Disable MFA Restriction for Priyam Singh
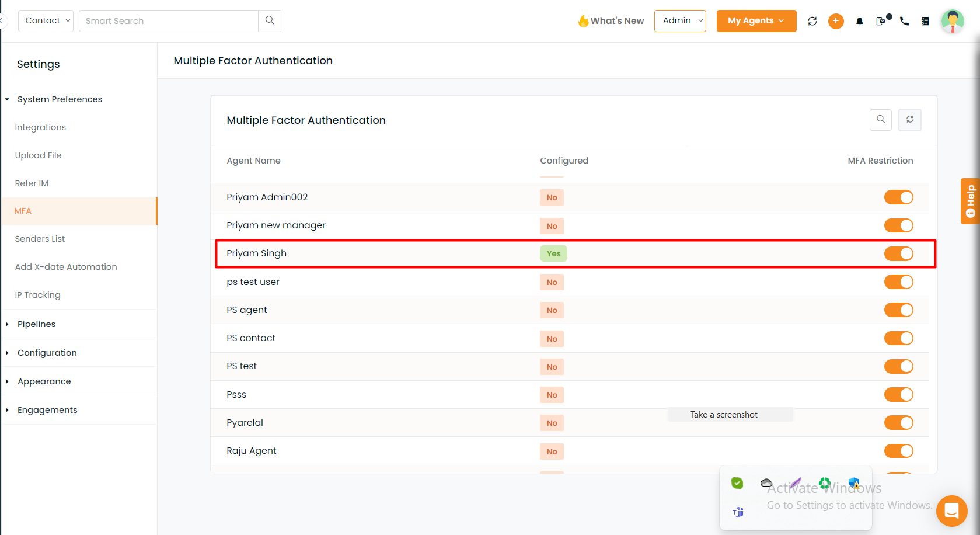Image resolution: width=980 pixels, height=535 pixels. pos(898,253)
